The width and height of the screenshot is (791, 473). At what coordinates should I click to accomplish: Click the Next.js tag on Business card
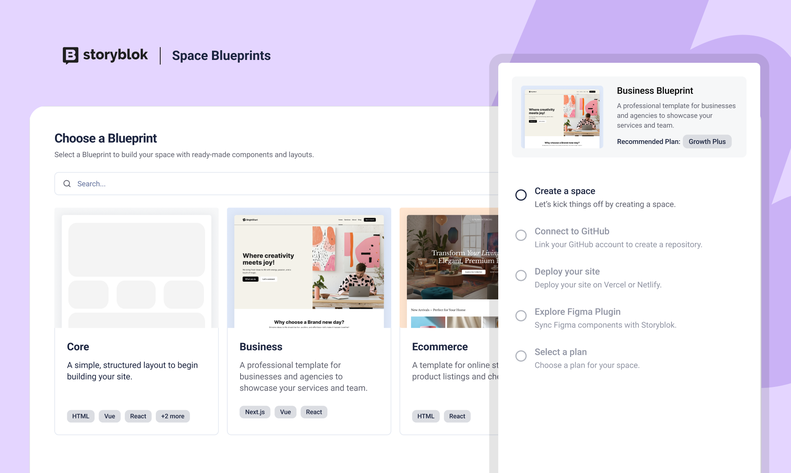point(255,412)
